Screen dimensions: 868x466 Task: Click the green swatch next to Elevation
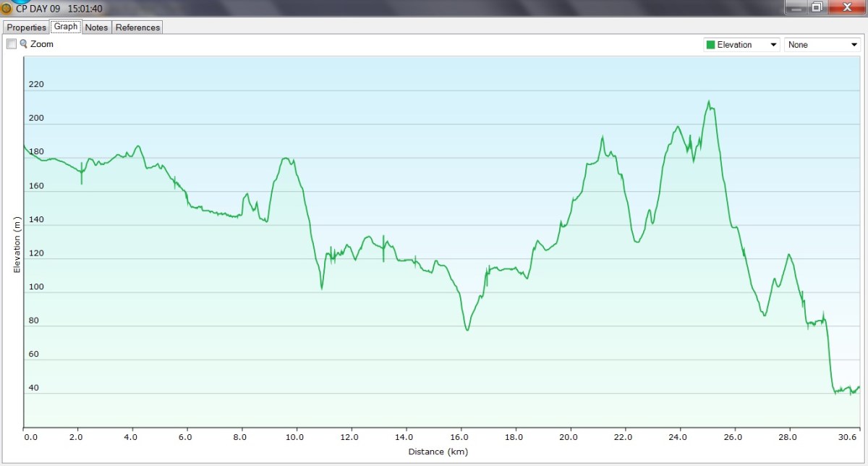[x=711, y=45]
